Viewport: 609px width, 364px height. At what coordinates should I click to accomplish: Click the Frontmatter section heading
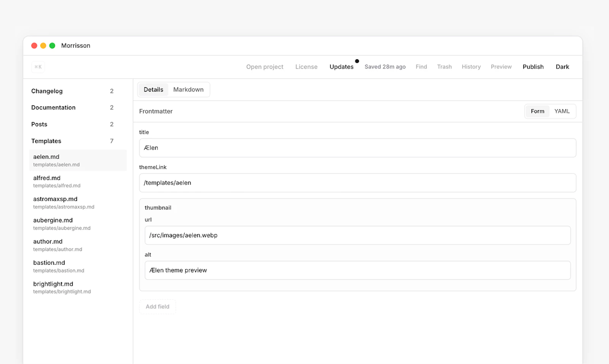pos(156,111)
